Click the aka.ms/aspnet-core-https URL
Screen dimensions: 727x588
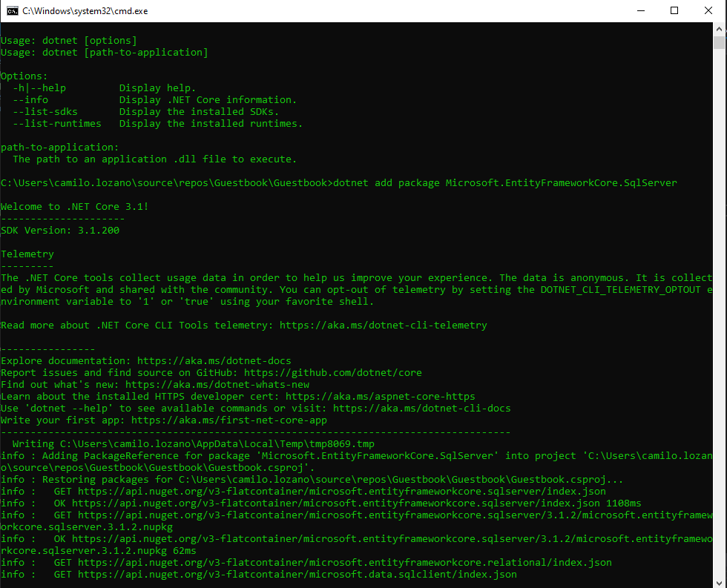[x=381, y=397]
